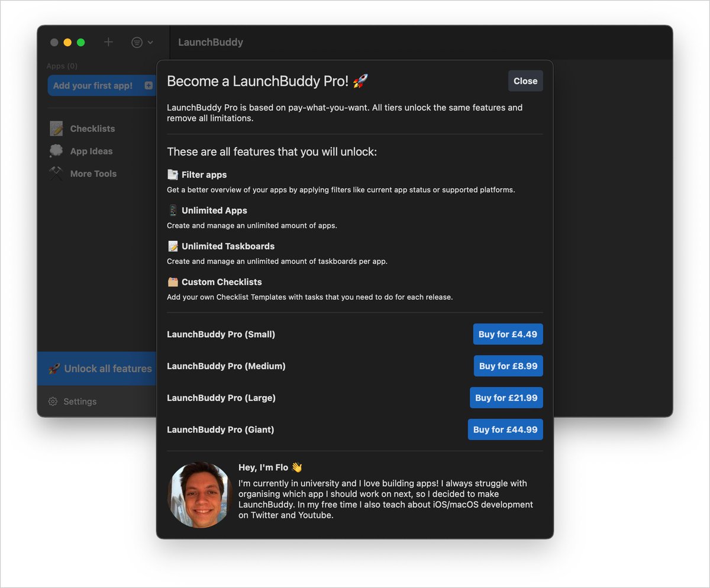Open the filter dropdown in the toolbar

[x=142, y=42]
